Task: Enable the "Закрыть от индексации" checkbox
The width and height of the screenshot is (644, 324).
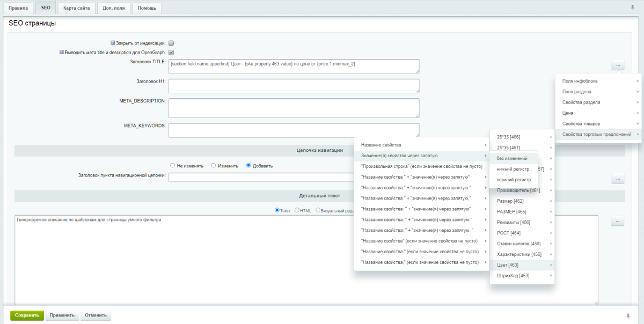Action: (171, 43)
